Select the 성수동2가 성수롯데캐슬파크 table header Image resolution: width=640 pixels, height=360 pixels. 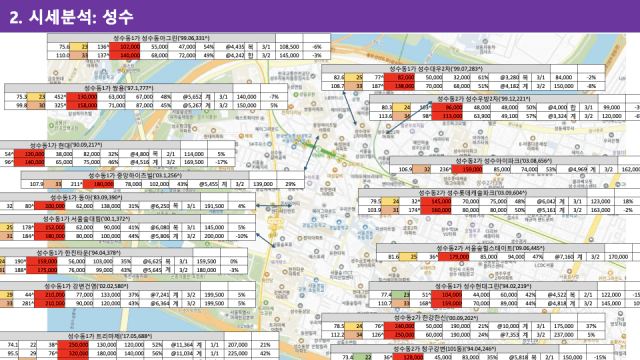pos(473,193)
